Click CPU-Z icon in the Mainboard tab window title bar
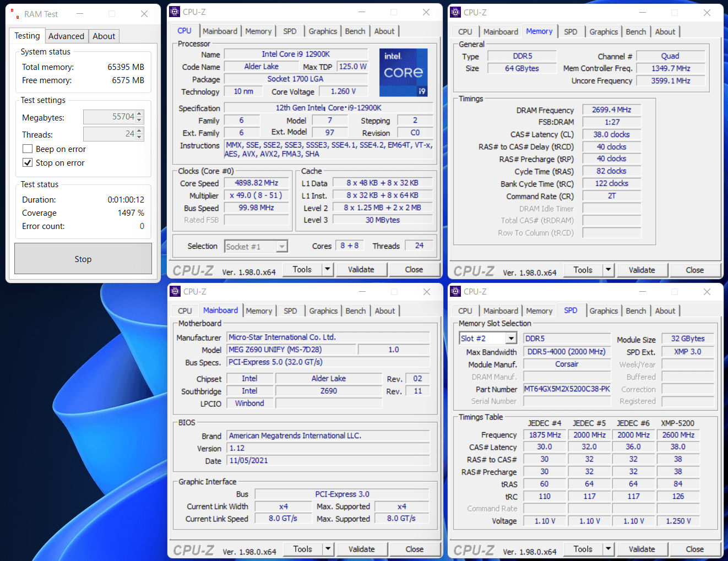Image resolution: width=728 pixels, height=561 pixels. pyautogui.click(x=175, y=292)
